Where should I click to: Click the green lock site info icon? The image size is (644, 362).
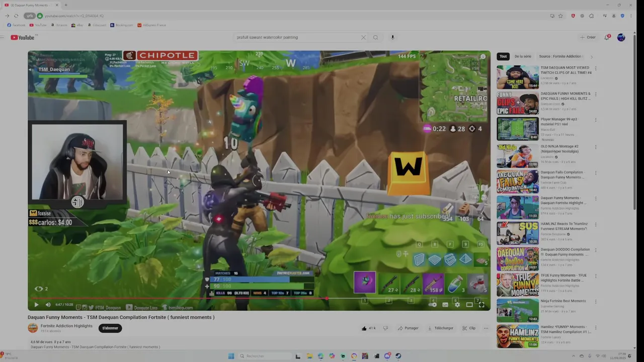tap(40, 16)
